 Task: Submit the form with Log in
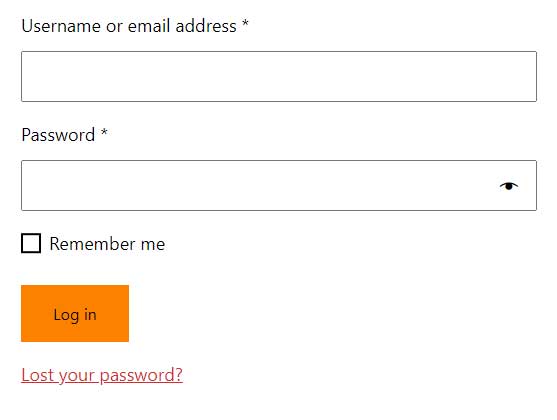click(x=75, y=313)
